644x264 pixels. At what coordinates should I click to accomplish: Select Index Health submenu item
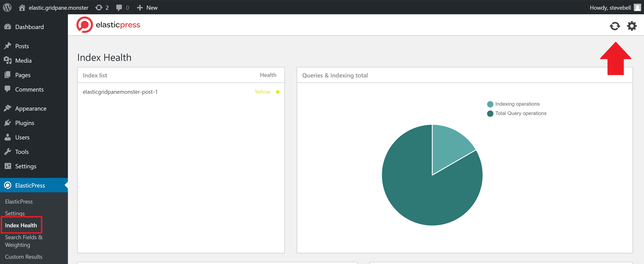click(x=21, y=225)
